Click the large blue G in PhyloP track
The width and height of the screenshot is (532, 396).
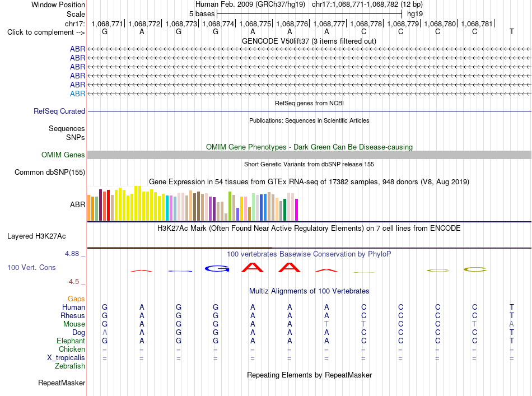tap(217, 269)
